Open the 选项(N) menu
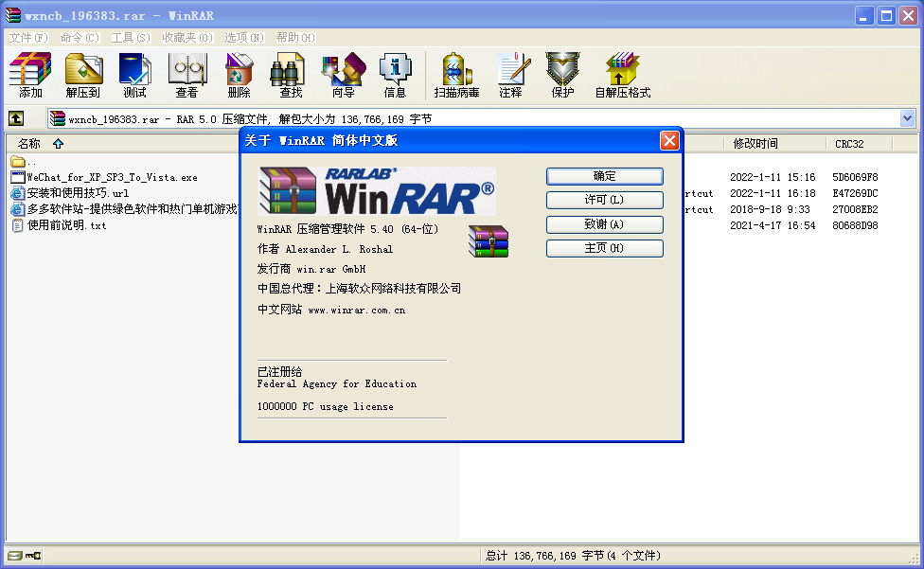Screen dimensions: 924x569 [x=244, y=38]
